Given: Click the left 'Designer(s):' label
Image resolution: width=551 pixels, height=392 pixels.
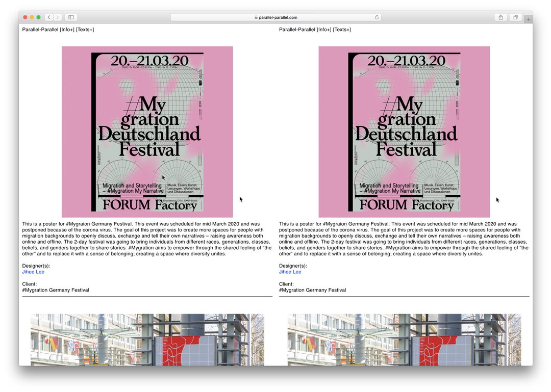Looking at the screenshot, I should pyautogui.click(x=36, y=266).
